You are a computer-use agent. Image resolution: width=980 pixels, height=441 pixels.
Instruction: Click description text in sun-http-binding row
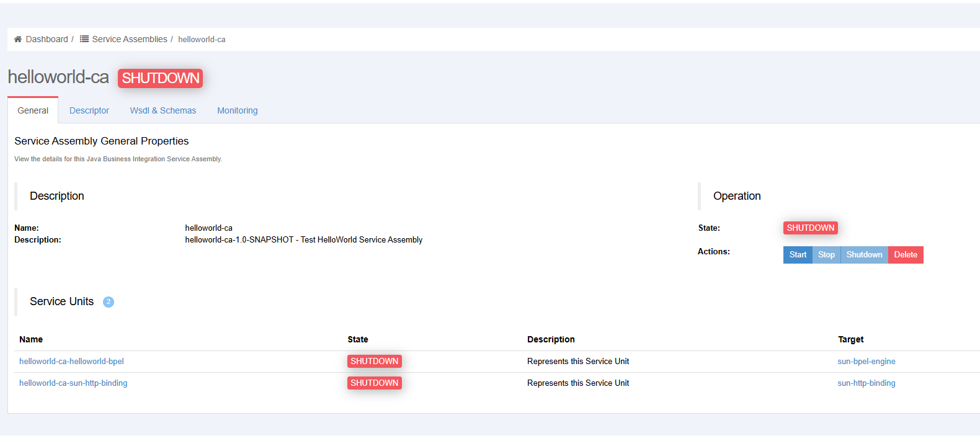pyautogui.click(x=578, y=383)
